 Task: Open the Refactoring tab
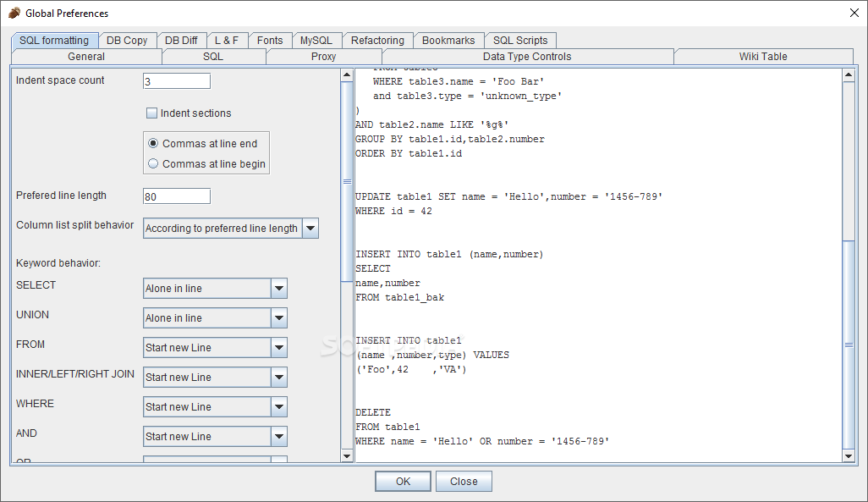pos(377,41)
